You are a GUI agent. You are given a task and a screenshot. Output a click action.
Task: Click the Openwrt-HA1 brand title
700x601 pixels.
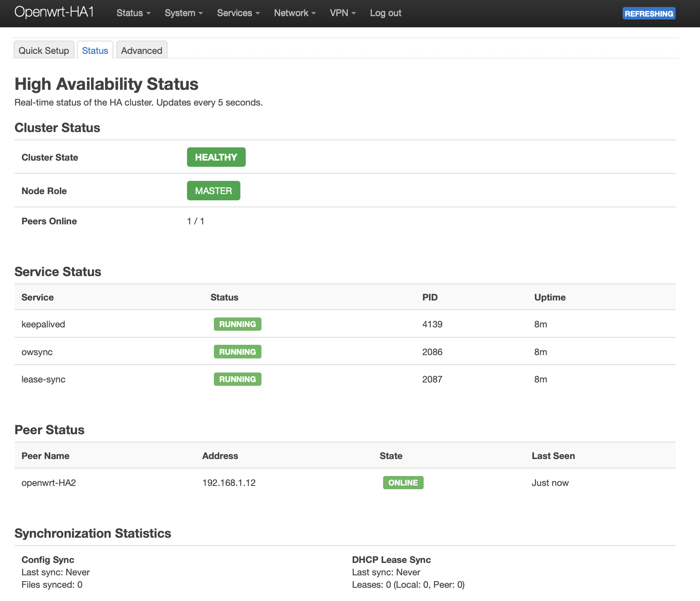pos(54,12)
